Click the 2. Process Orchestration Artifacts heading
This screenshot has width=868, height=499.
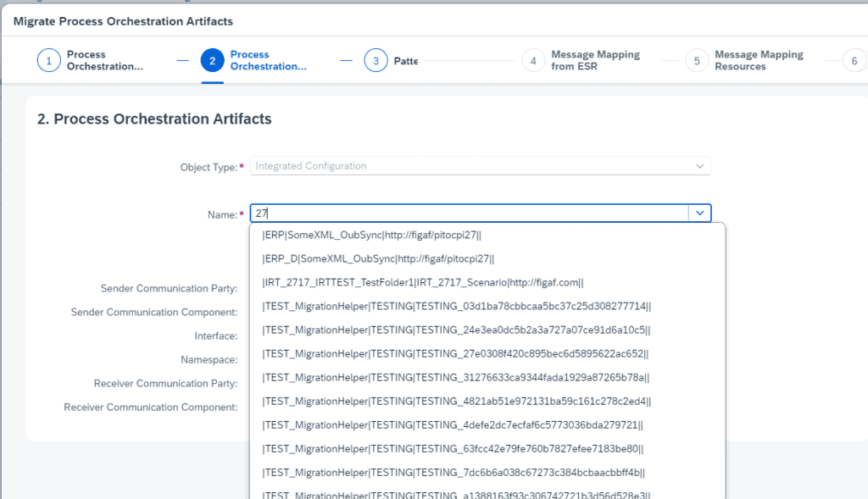[x=154, y=119]
